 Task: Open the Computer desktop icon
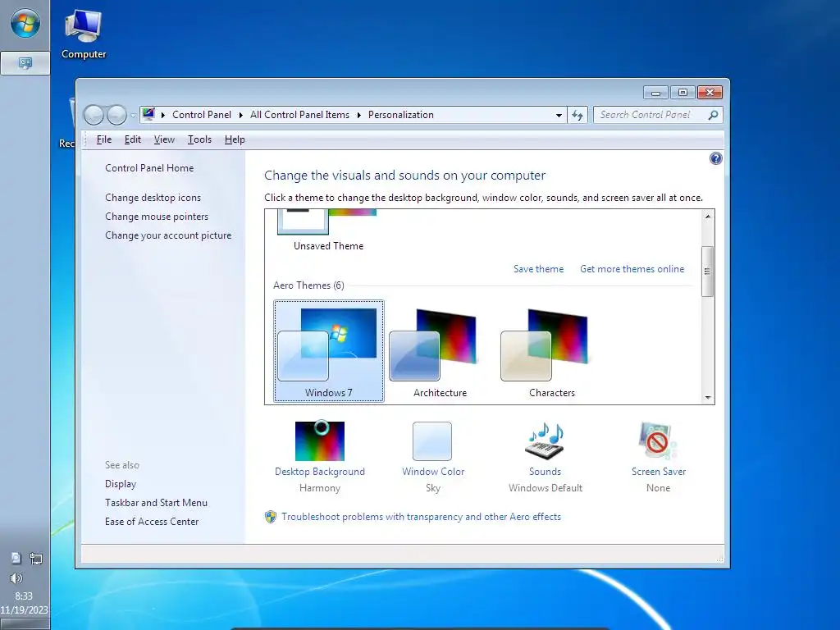tap(84, 34)
